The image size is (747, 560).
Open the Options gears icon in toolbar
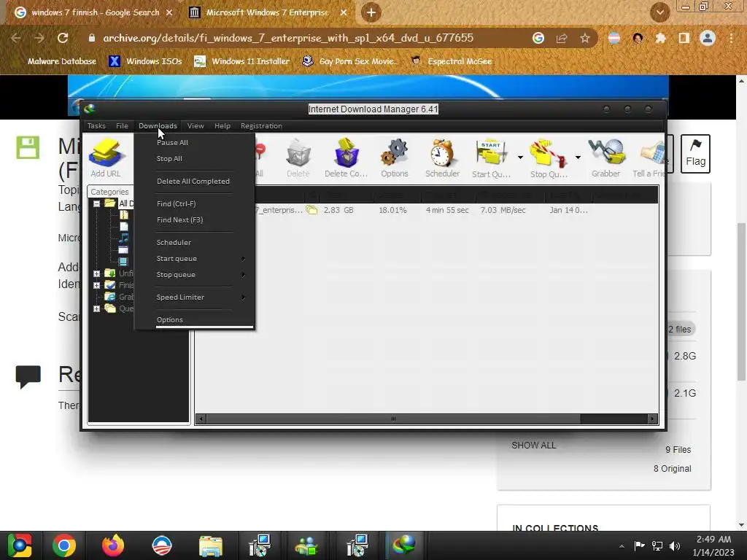(x=395, y=157)
